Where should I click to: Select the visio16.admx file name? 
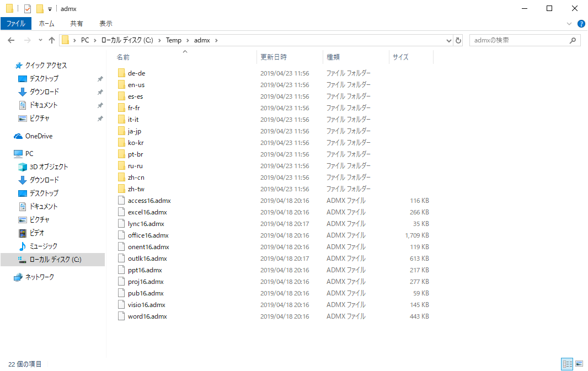point(147,305)
